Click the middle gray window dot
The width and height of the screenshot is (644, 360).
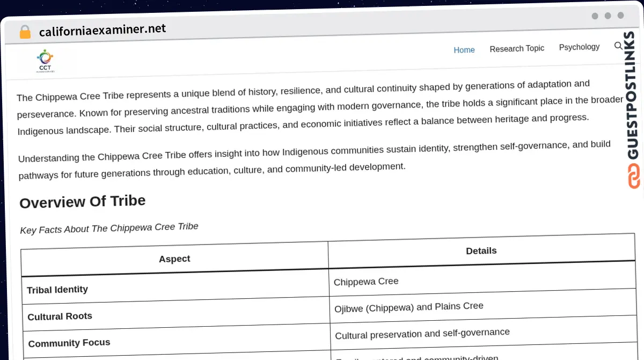point(608,16)
